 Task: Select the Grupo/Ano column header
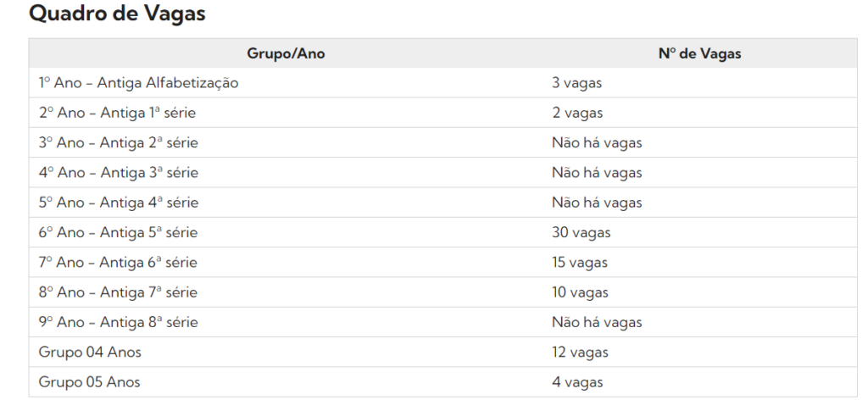[286, 53]
